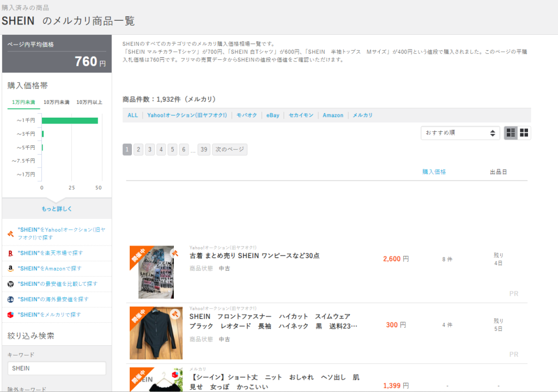Expand もっと詳しく price details

coord(57,209)
